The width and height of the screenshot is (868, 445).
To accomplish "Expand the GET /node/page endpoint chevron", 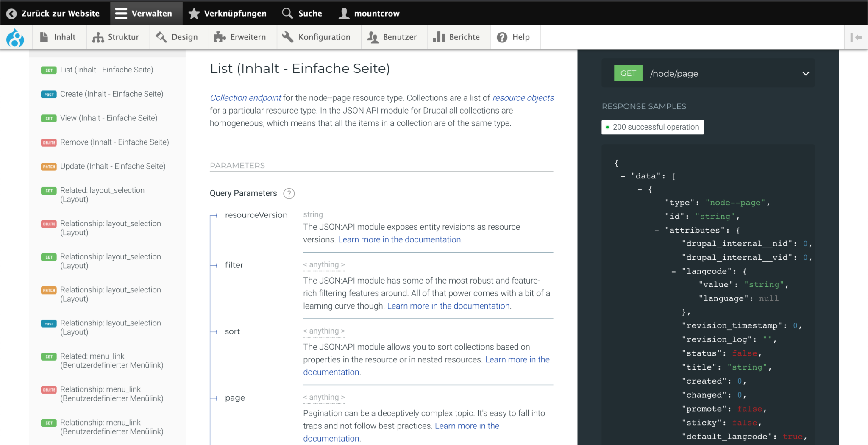I will pos(805,73).
